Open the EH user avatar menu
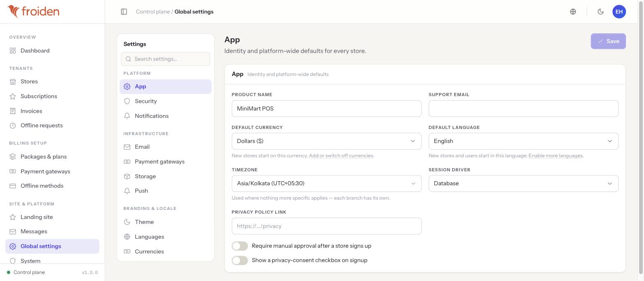The height and width of the screenshot is (281, 644). (619, 12)
